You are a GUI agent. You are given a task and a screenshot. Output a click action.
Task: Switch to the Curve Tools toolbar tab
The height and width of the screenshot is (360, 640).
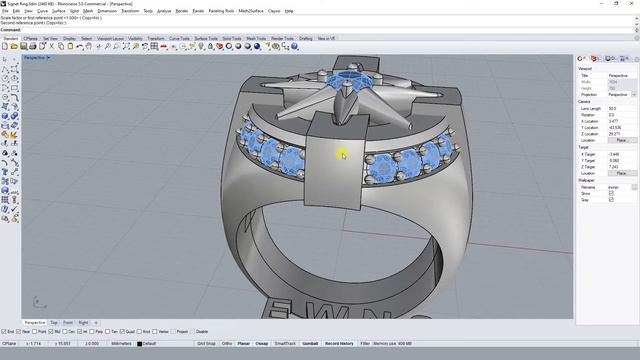(x=179, y=38)
